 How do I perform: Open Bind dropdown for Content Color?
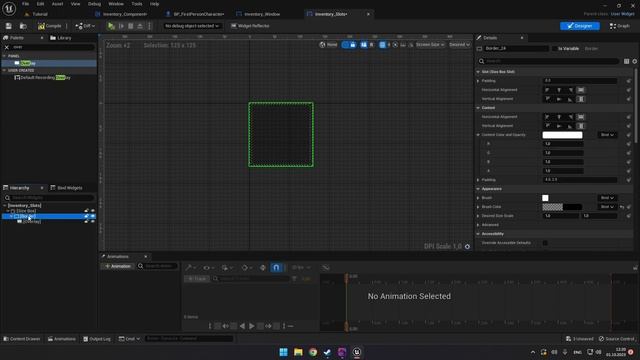click(607, 135)
